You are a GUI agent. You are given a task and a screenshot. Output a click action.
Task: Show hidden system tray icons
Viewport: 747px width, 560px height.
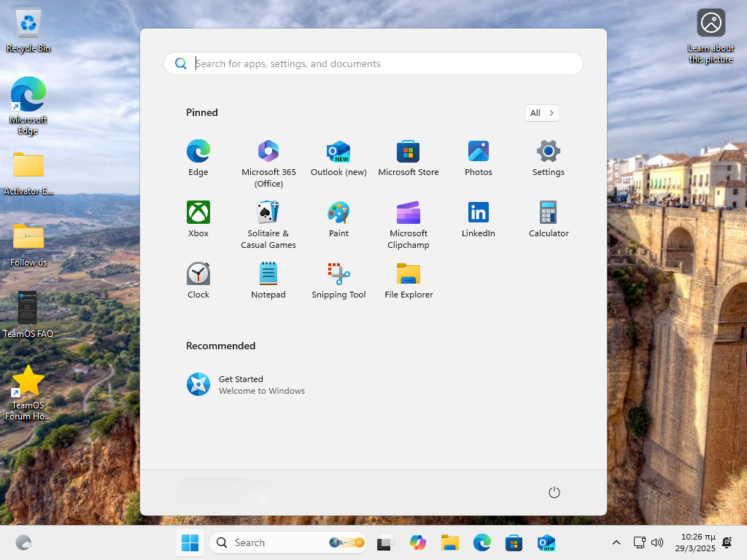[x=616, y=542]
